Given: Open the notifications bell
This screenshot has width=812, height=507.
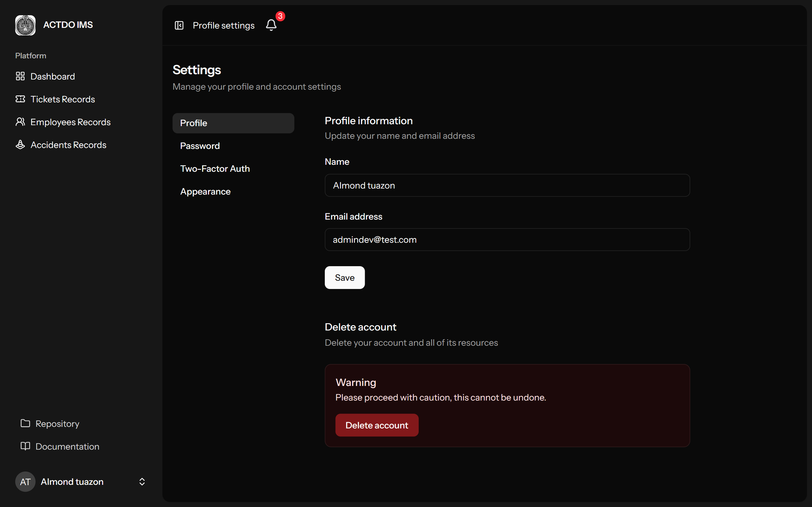Looking at the screenshot, I should coord(271,25).
